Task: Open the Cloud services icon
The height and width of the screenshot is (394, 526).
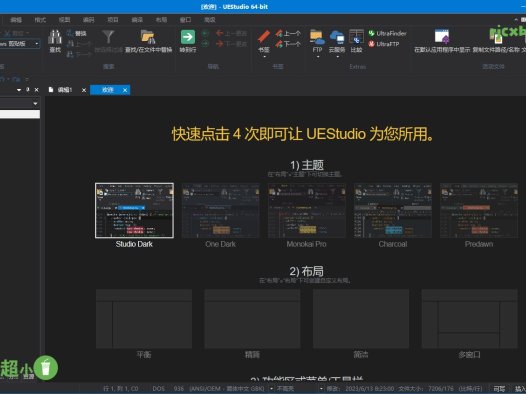Action: (x=337, y=37)
